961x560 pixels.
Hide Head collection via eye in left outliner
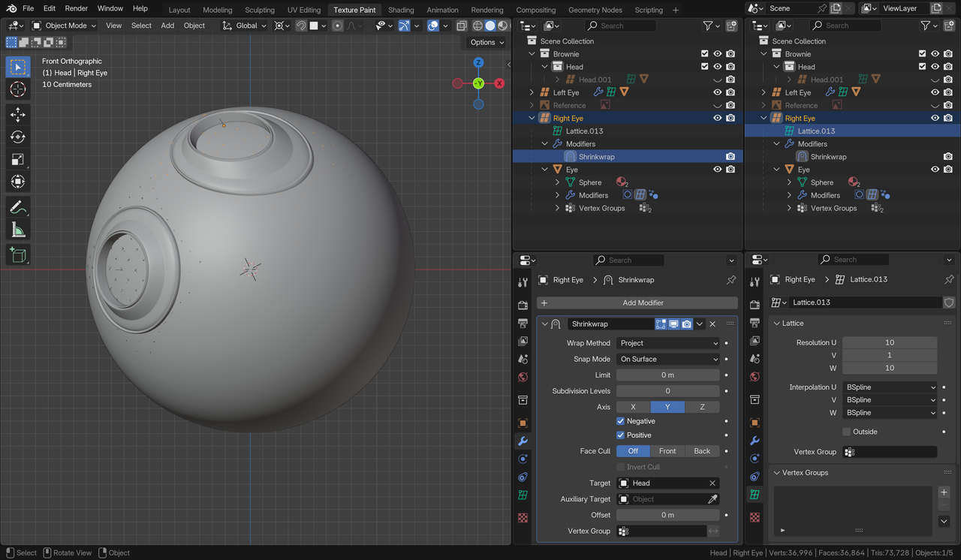click(718, 67)
